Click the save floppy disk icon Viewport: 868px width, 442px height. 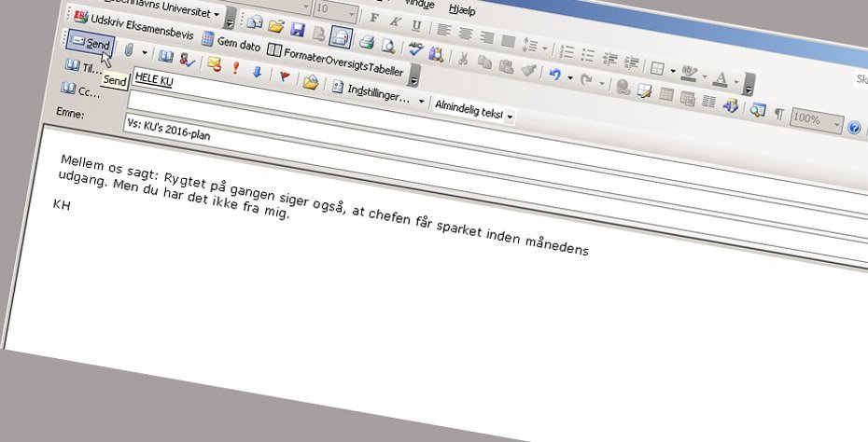click(x=298, y=29)
